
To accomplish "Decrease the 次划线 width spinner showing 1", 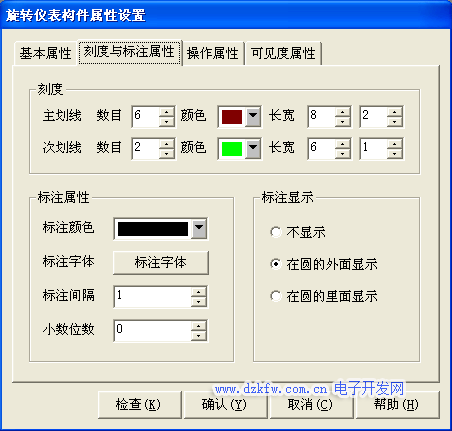I will click(x=395, y=154).
